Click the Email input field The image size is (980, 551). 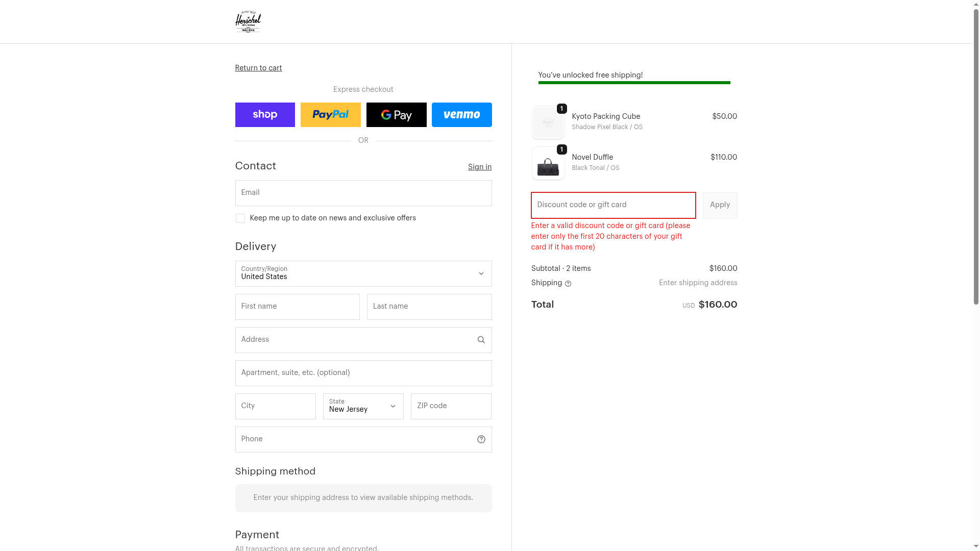(x=363, y=193)
